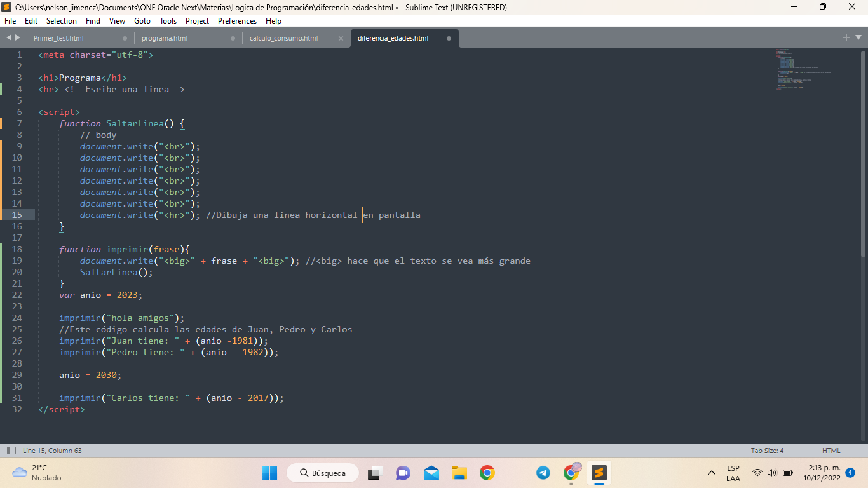Open the Chrome icon beside File Explorer
Screen dimensions: 868x488
click(x=487, y=473)
